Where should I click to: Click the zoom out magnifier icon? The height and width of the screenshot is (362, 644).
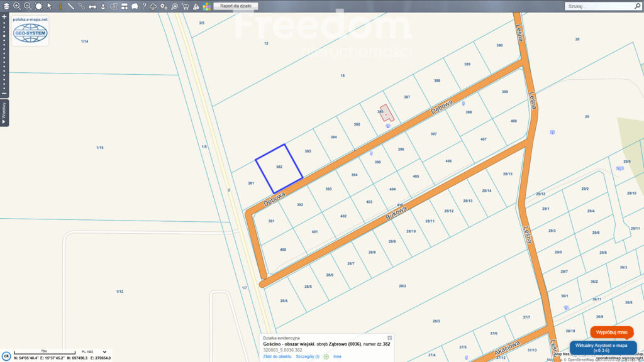(x=28, y=6)
